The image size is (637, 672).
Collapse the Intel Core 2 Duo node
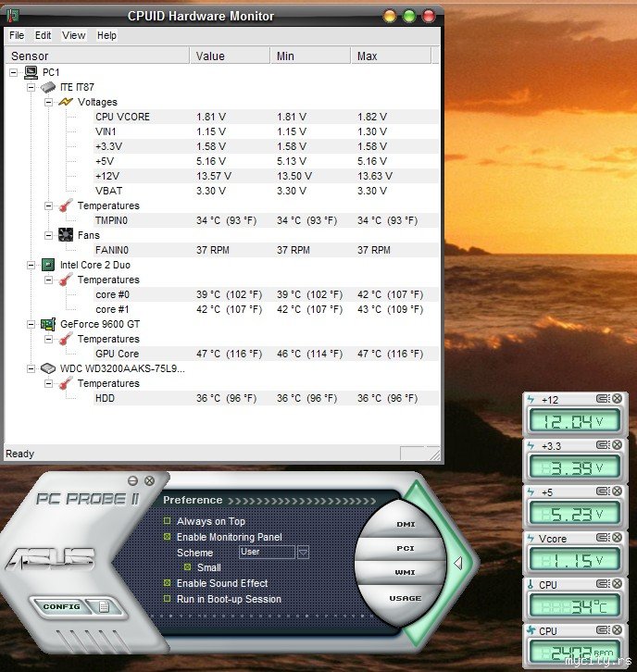[31, 265]
